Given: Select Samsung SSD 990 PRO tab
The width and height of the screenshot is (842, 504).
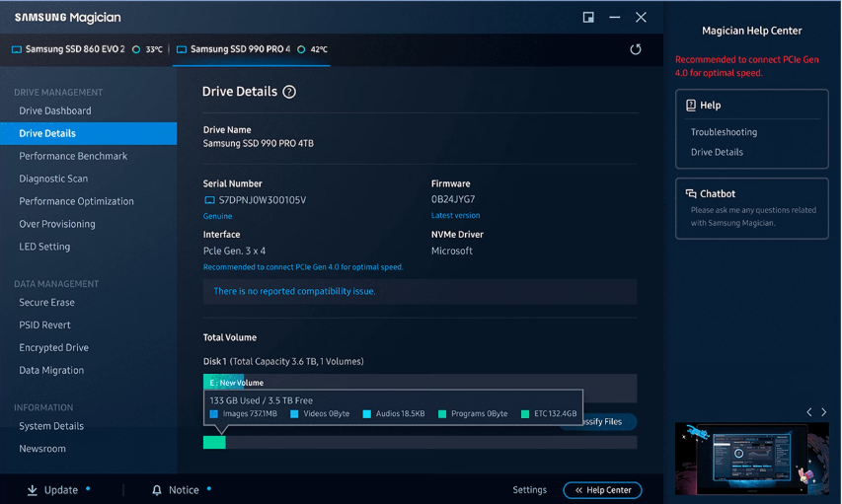Looking at the screenshot, I should (240, 49).
